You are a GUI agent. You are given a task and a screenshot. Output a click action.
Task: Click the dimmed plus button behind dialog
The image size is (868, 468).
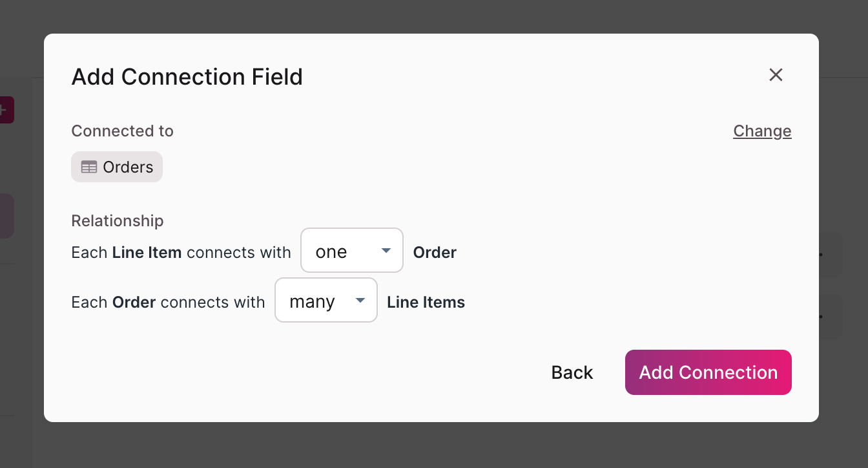coord(5,110)
